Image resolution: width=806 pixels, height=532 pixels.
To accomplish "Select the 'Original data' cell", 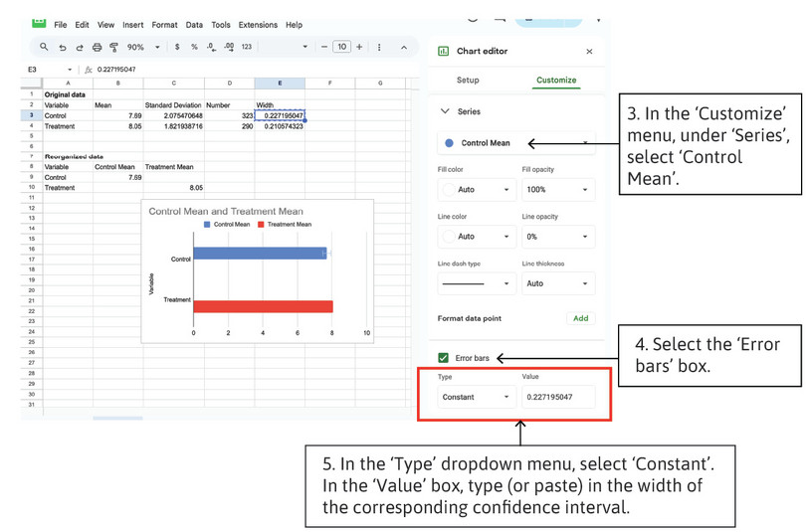I will pyautogui.click(x=68, y=94).
